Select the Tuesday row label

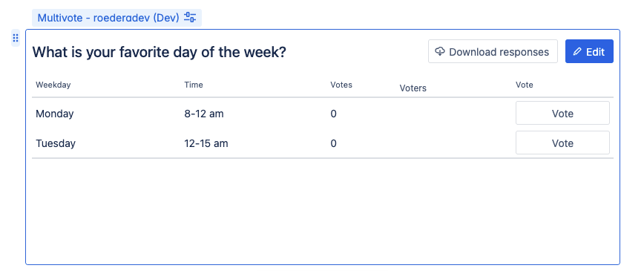[56, 143]
